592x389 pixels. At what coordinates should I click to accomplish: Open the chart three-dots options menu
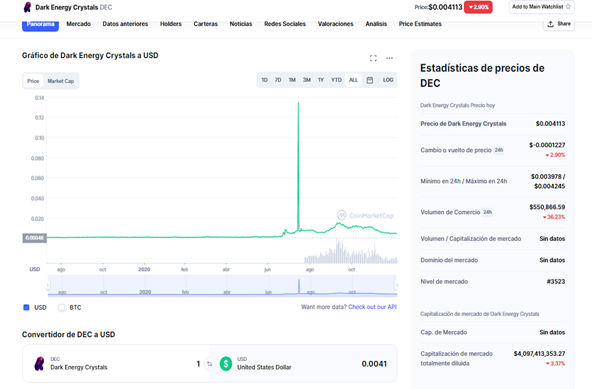[389, 58]
